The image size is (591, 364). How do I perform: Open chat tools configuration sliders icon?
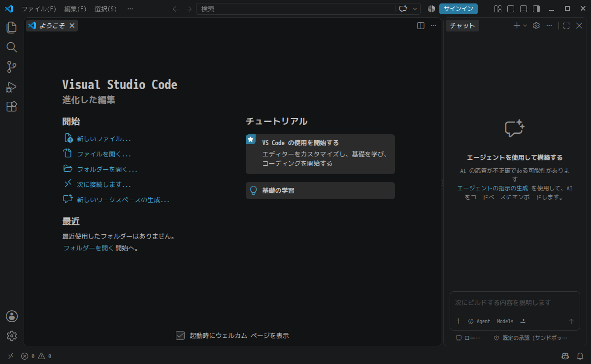523,321
